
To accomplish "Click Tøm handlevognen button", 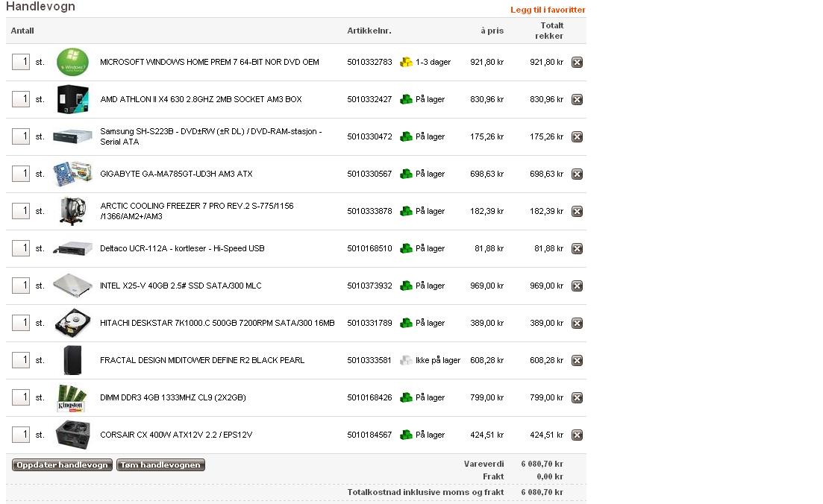I will [160, 464].
